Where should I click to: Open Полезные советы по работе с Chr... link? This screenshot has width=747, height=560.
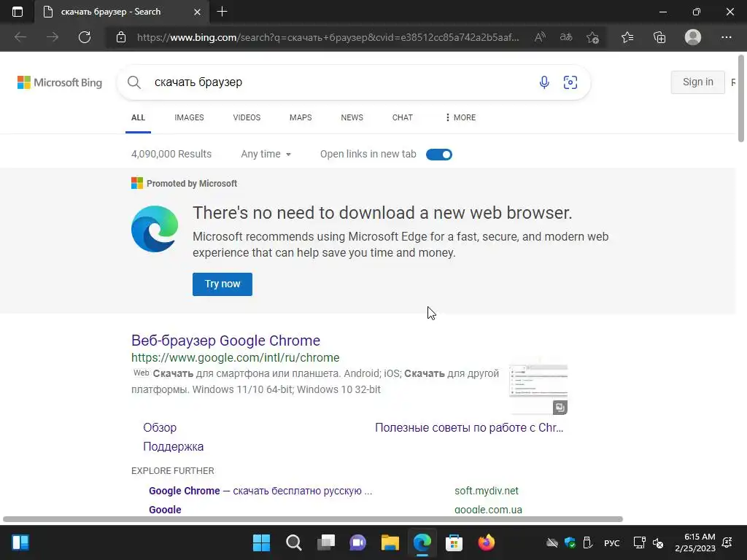[x=469, y=427]
